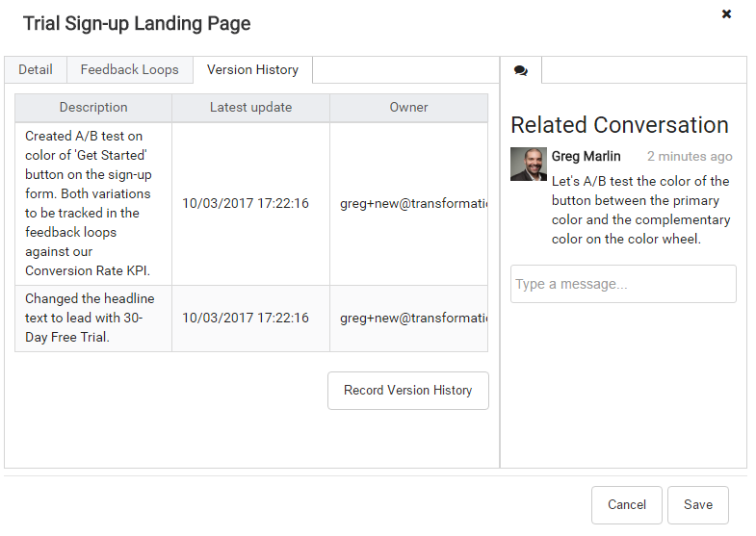Image resolution: width=756 pixels, height=536 pixels.
Task: Open the conversation chat bubble tab
Action: coord(521,70)
